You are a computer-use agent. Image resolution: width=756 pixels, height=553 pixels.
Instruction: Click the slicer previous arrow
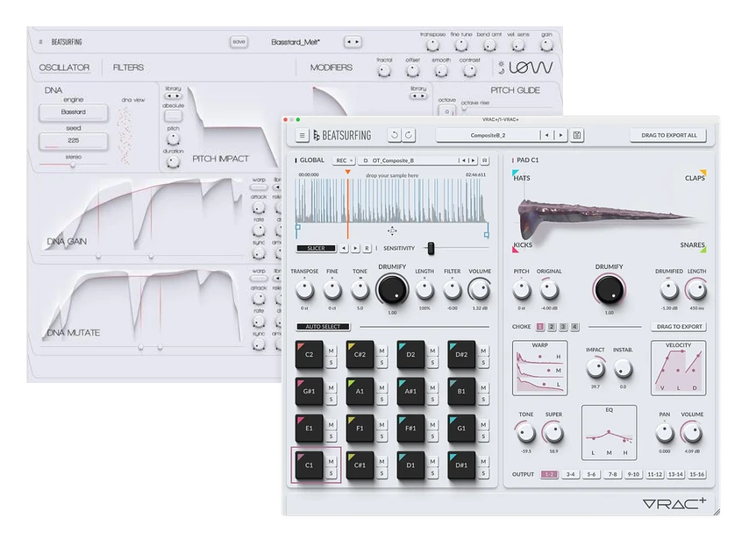pyautogui.click(x=343, y=248)
